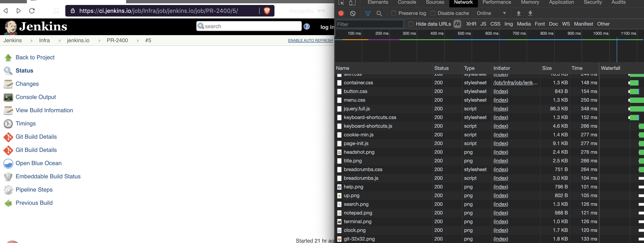Click the Changes notepad icon
The image size is (644, 243).
(8, 84)
